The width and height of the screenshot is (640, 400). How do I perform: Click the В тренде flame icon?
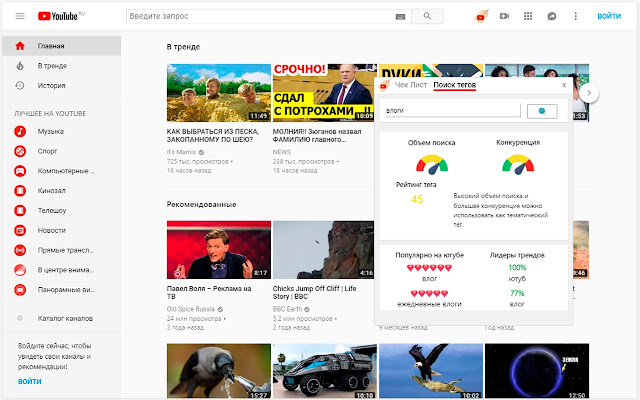click(20, 66)
